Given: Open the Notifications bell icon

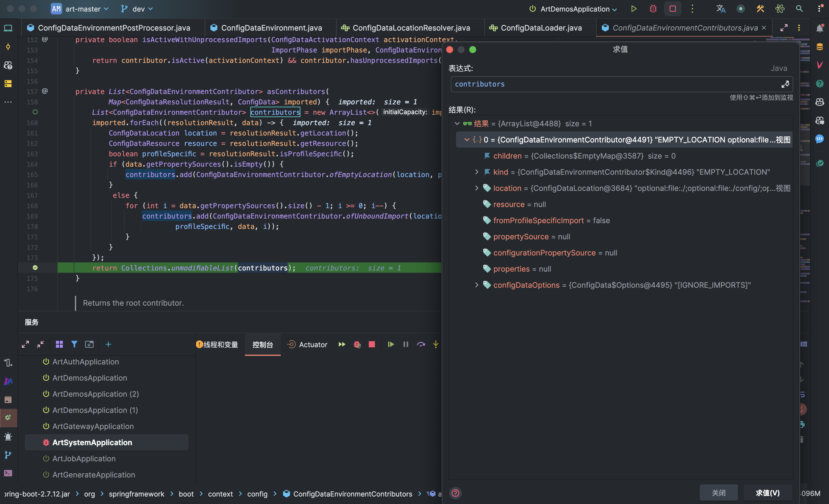Looking at the screenshot, I should tap(819, 28).
